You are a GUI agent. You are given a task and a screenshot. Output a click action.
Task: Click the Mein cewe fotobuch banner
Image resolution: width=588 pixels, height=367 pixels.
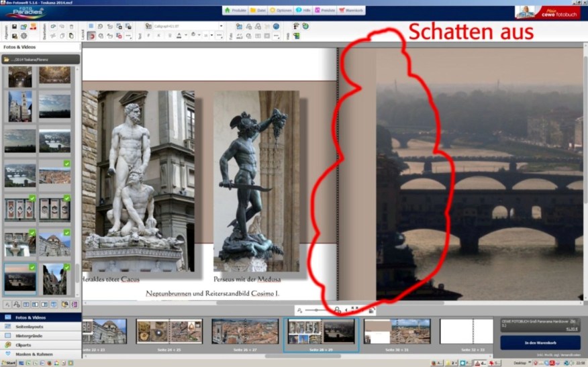[548, 12]
